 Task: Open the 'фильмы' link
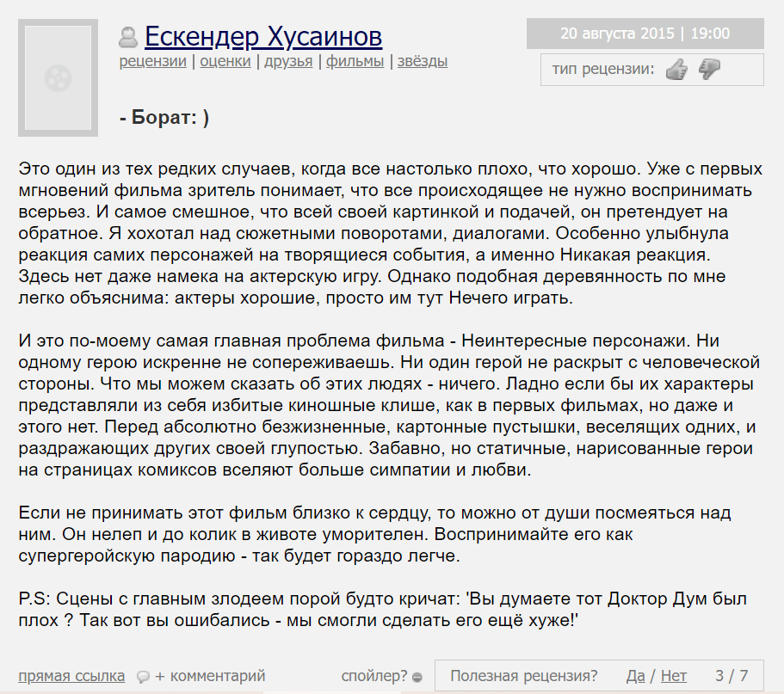pyautogui.click(x=355, y=61)
